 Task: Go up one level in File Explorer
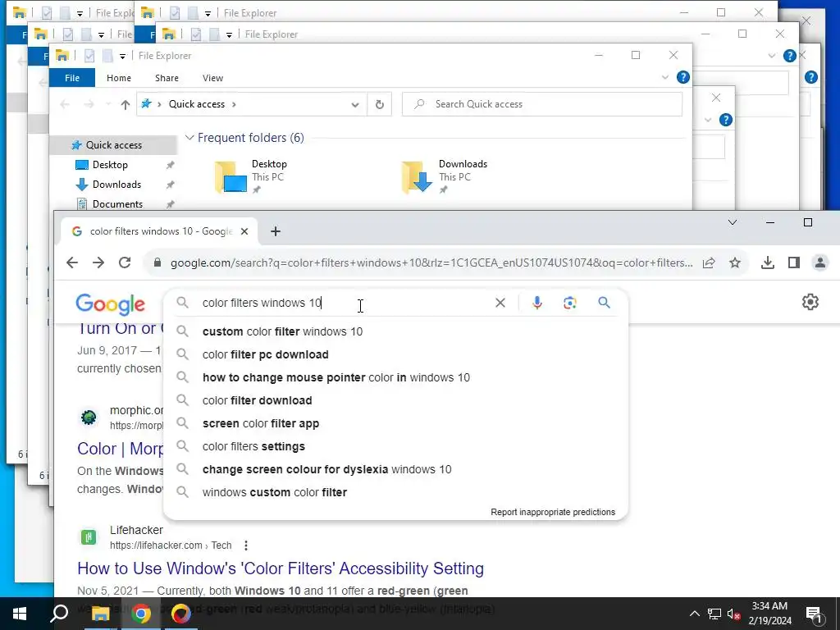coord(126,104)
